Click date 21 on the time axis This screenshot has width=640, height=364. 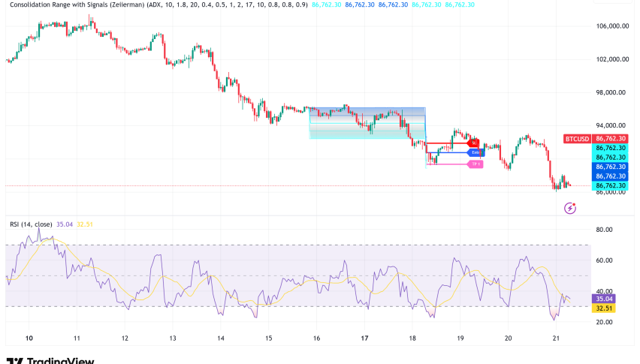click(x=556, y=338)
